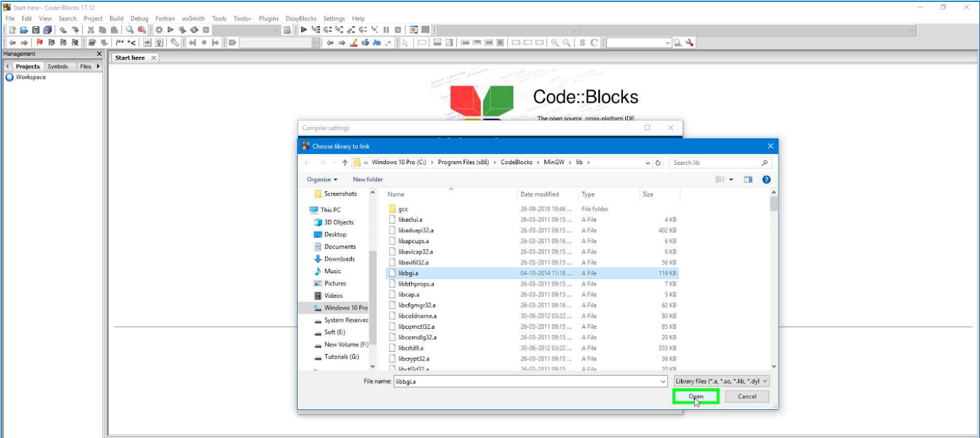Click the New file toolbar icon
980x438 pixels.
(12, 30)
